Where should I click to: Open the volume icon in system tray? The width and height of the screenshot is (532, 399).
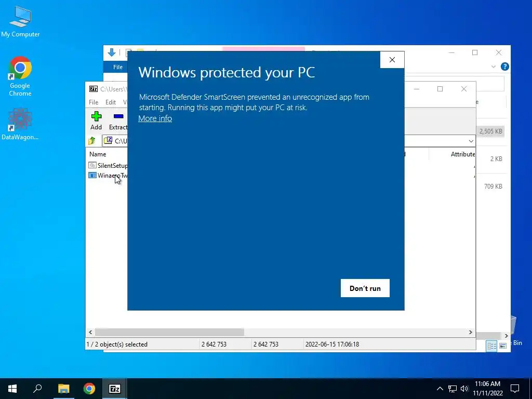[x=464, y=389]
